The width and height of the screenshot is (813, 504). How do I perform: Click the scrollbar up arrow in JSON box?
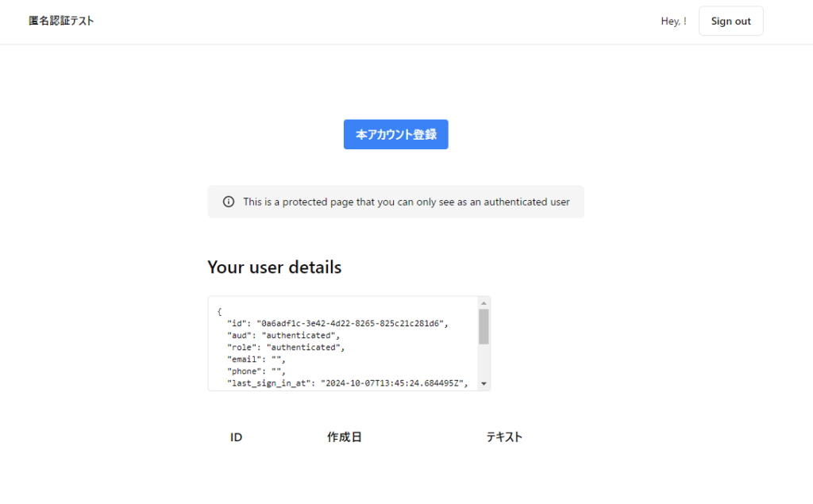pos(484,302)
